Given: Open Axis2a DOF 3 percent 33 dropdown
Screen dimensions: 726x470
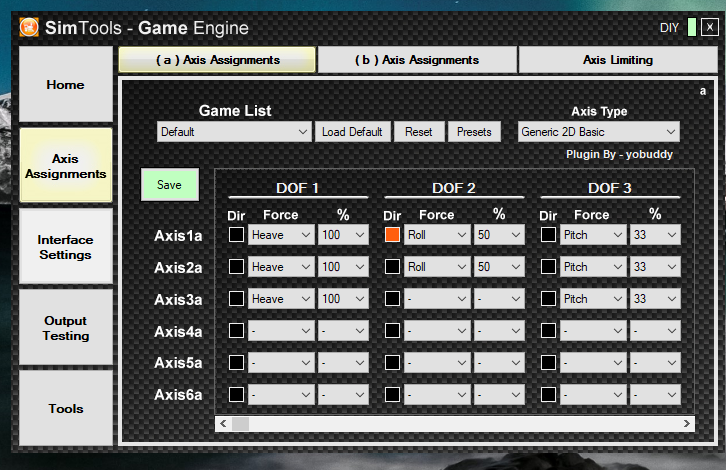Looking at the screenshot, I should click(655, 267).
